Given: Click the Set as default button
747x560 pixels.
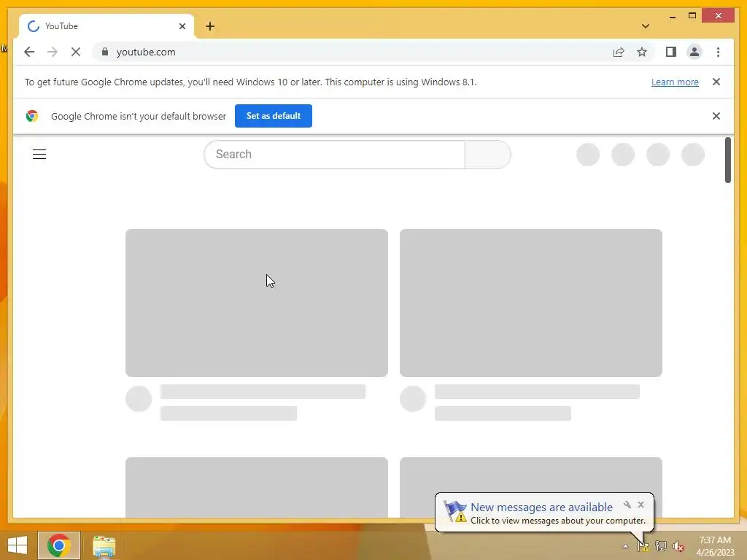Looking at the screenshot, I should click(x=274, y=116).
